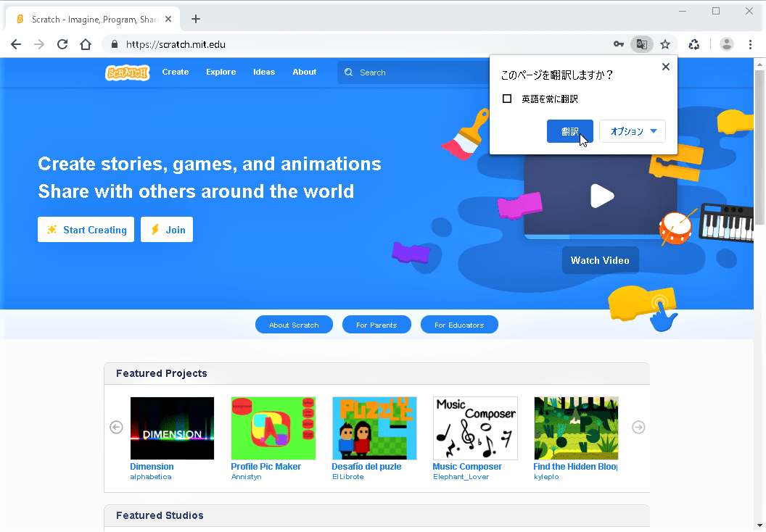
Task: Close the translate popup
Action: point(665,67)
